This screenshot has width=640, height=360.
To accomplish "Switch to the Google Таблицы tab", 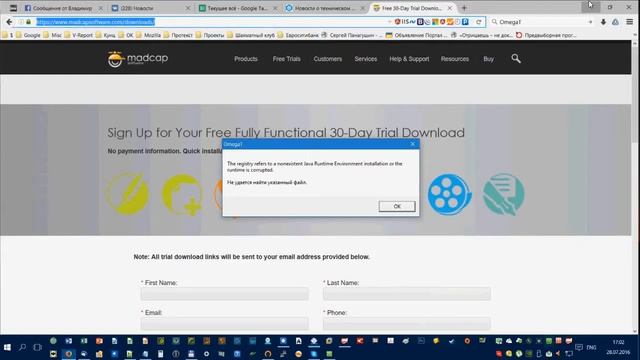I will coord(237,8).
